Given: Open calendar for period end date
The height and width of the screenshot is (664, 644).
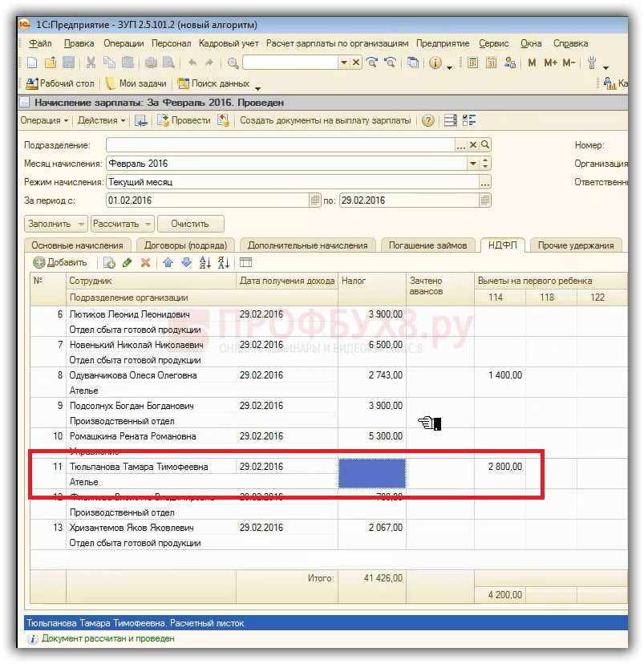Looking at the screenshot, I should coord(485,200).
